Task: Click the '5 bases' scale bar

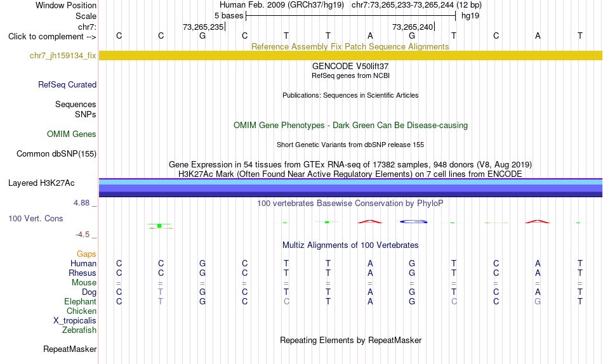Action: pyautogui.click(x=350, y=16)
